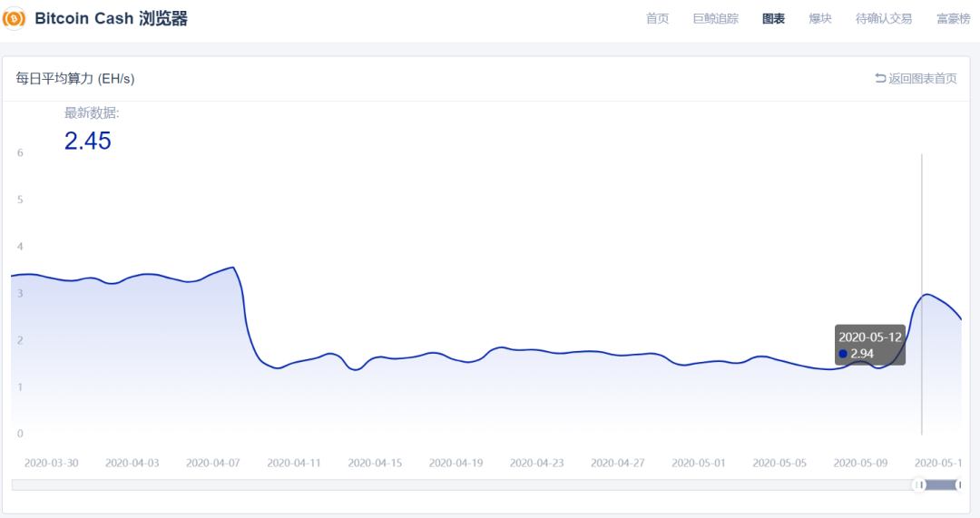980x518 pixels.
Task: Click the 2020-05-12 chart tooltip
Action: (x=869, y=345)
